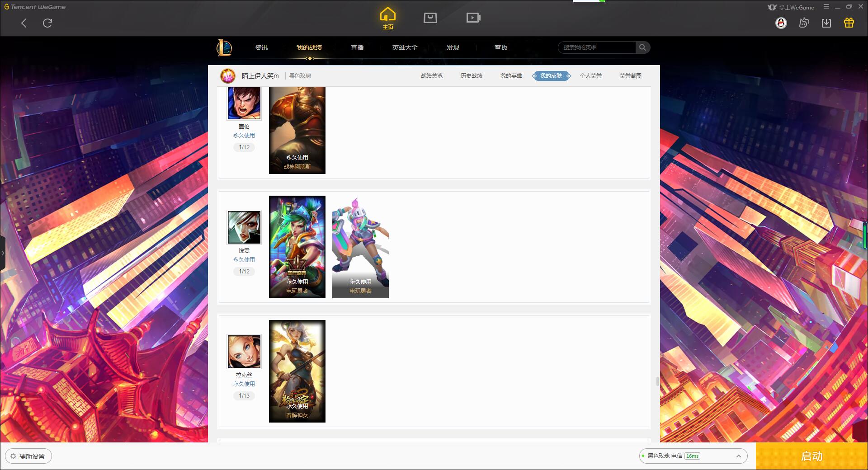Click 永久使用 under 盖伦
Viewport: 868px width, 470px height.
[x=244, y=136]
